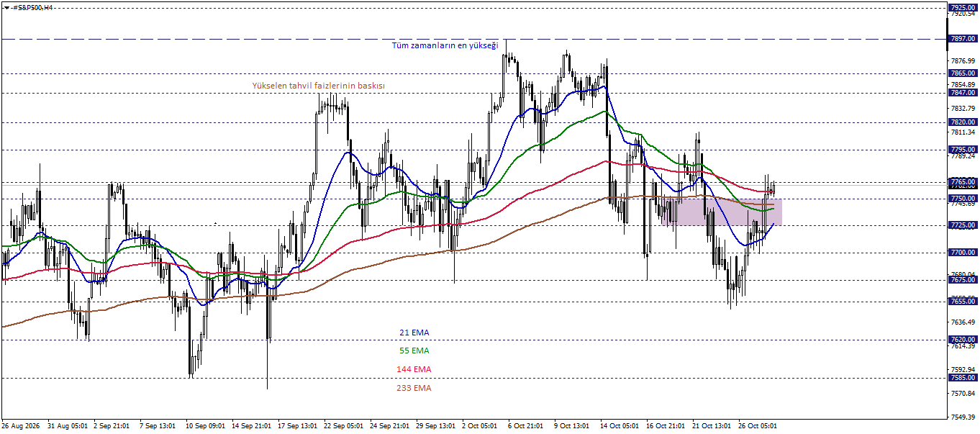Click the 21 EMA legend label
980x434 pixels.
point(414,333)
